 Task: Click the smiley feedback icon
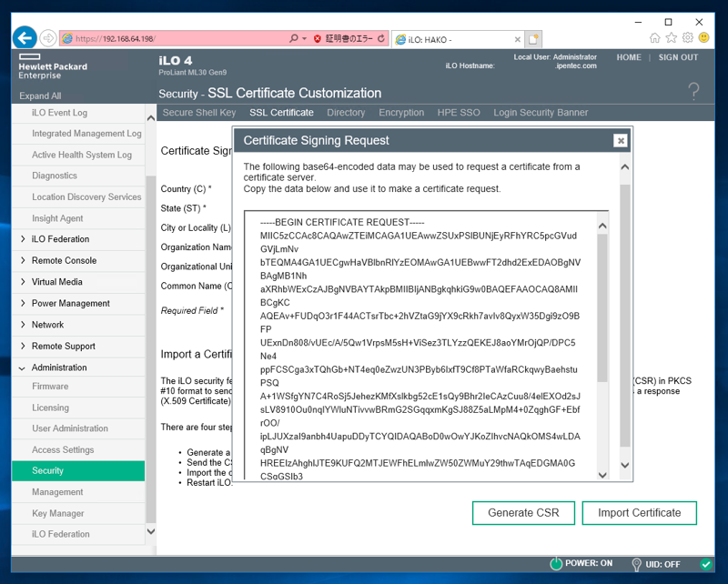[704, 38]
